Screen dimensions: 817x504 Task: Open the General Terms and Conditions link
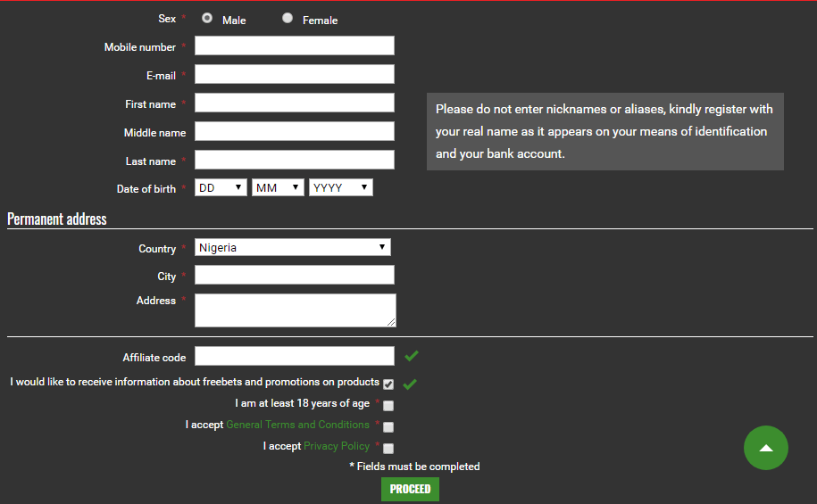(x=297, y=425)
